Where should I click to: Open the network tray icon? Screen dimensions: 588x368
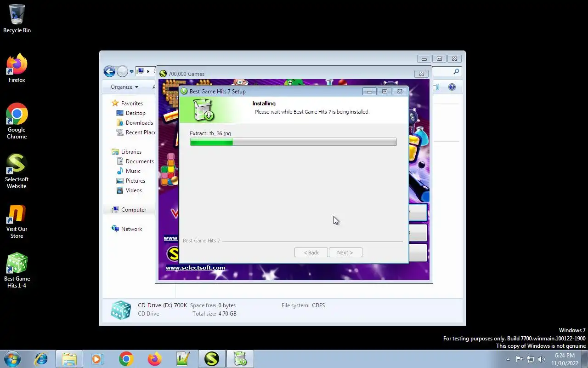[x=531, y=359]
